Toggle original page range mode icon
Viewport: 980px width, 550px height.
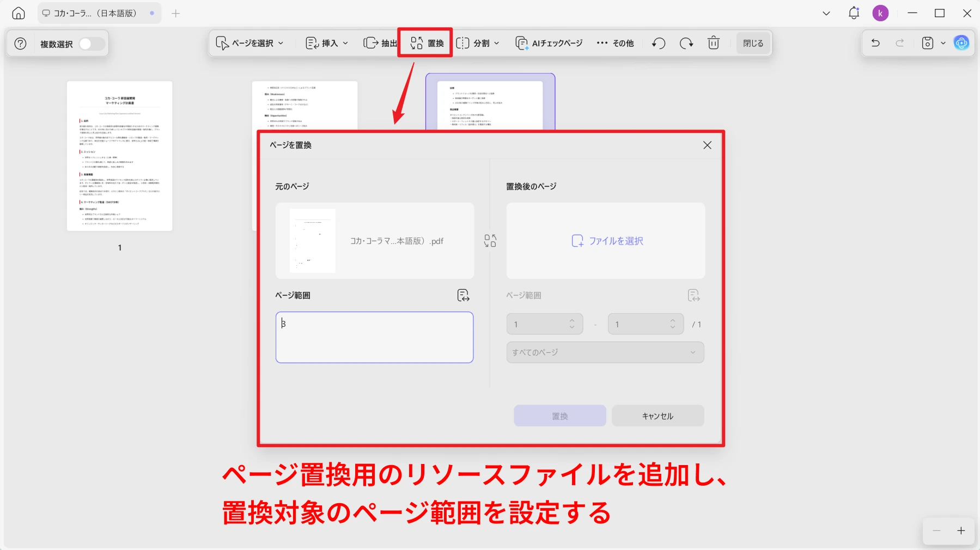(x=463, y=295)
